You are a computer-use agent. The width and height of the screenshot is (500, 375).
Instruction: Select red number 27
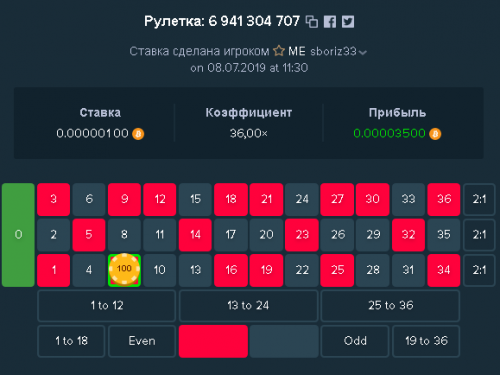tap(337, 199)
